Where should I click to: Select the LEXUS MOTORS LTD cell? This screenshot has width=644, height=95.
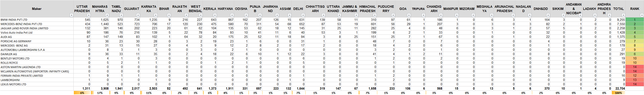[x=37, y=84]
